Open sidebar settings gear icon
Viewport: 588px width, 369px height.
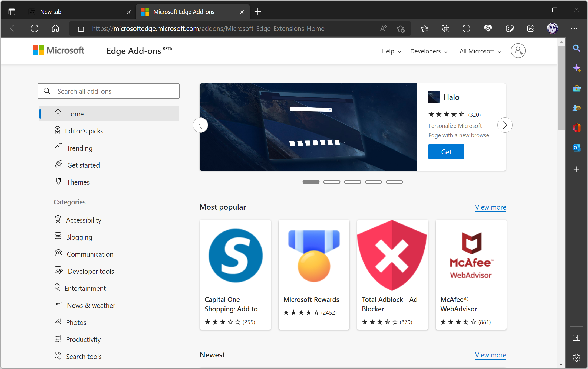(576, 358)
